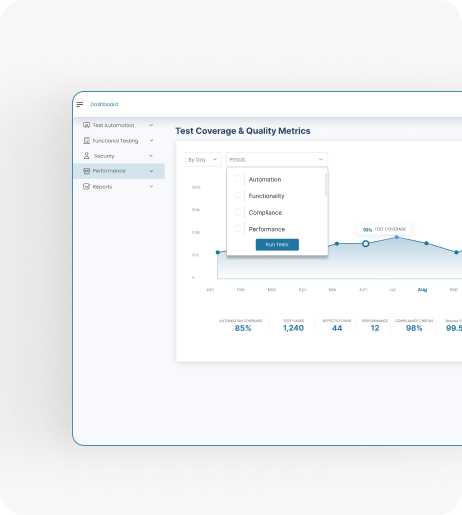The height and width of the screenshot is (515, 462).
Task: Click the Functional Testing sidebar icon
Action: pyautogui.click(x=86, y=140)
